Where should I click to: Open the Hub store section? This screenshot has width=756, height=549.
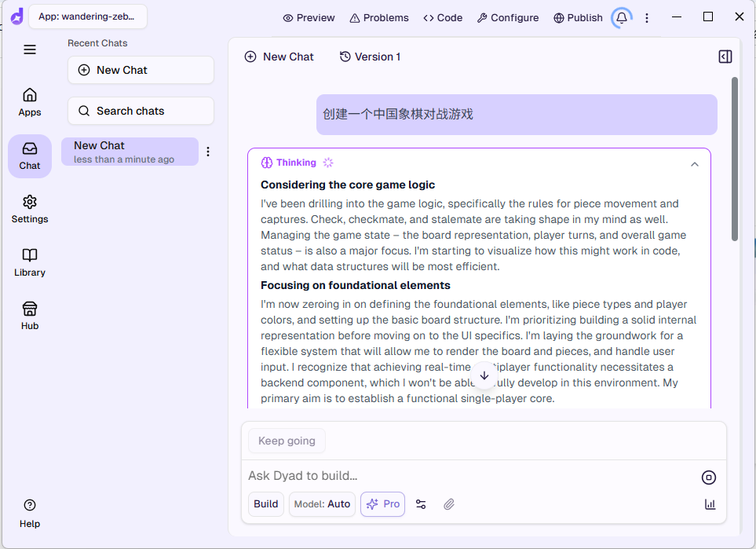pyautogui.click(x=30, y=316)
